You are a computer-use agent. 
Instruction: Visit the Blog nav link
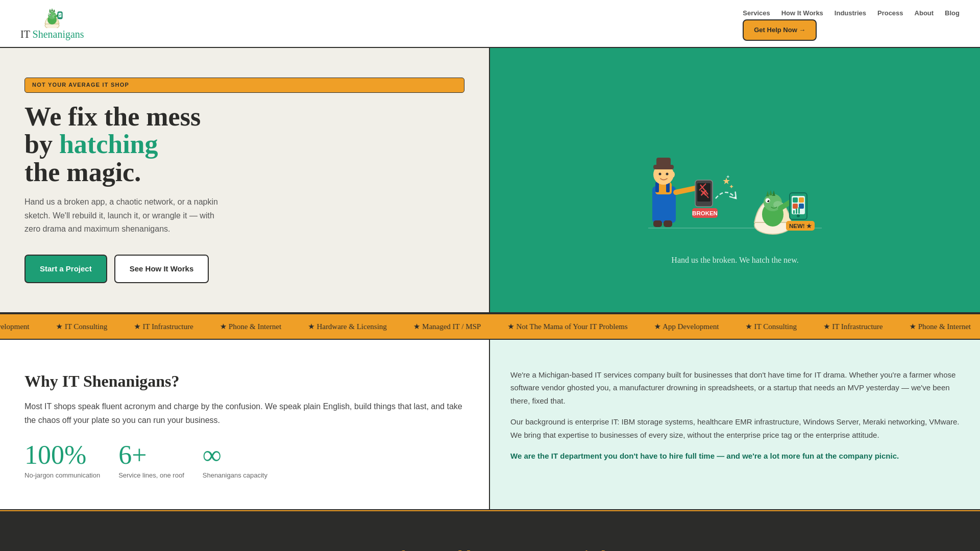click(x=951, y=13)
